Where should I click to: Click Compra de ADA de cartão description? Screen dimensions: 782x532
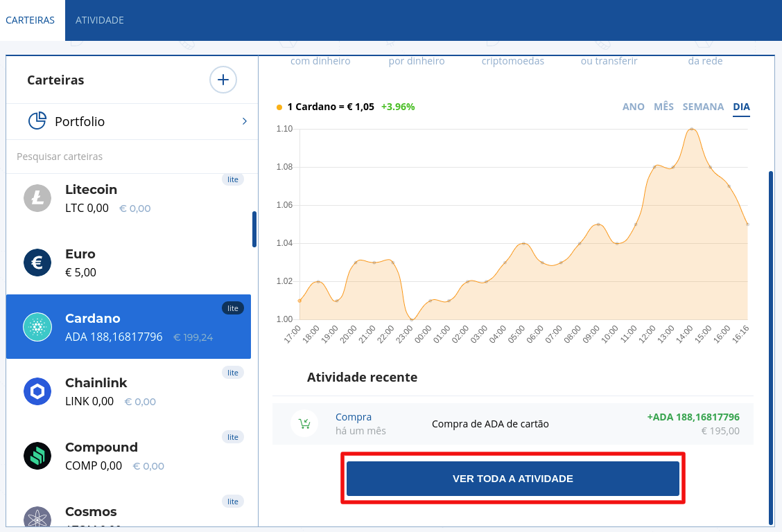[x=490, y=424]
